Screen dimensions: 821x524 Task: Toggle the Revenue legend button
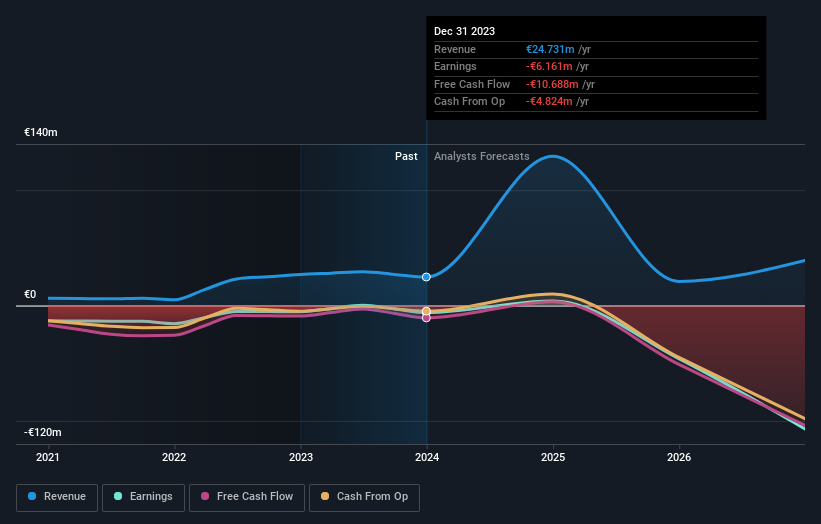coord(57,497)
